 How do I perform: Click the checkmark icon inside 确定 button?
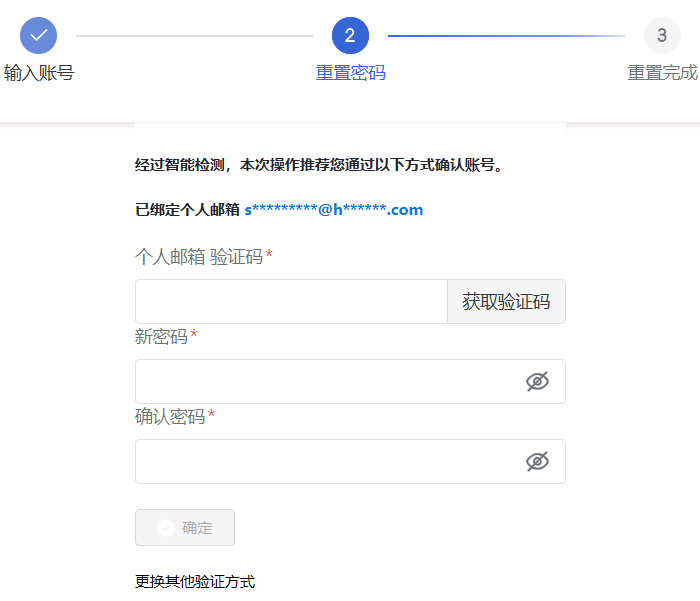(166, 528)
